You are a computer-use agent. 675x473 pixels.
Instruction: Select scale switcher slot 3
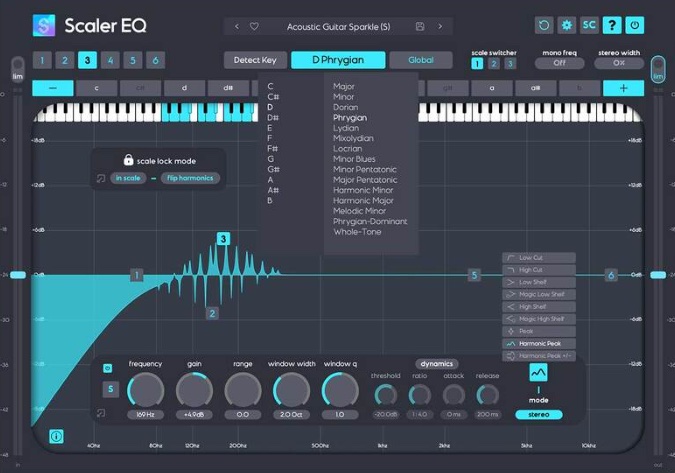(510, 64)
